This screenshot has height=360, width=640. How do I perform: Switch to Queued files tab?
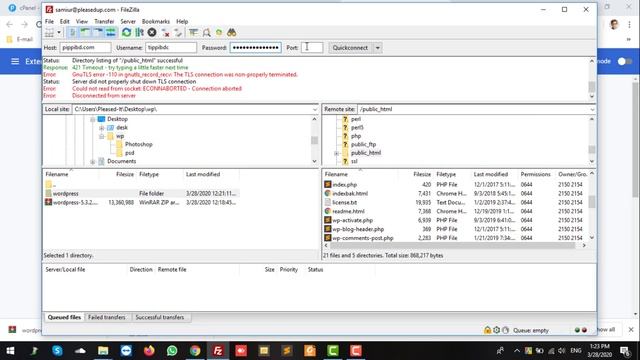[64, 317]
